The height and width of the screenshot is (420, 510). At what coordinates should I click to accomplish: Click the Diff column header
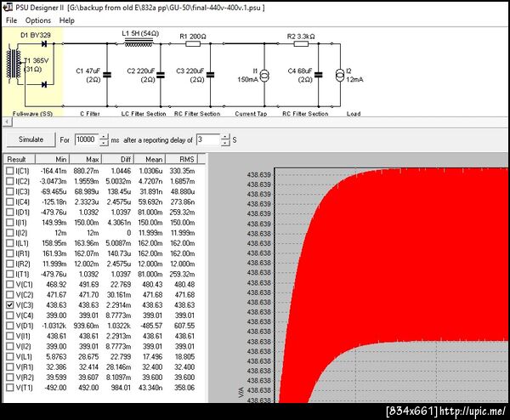coord(118,159)
